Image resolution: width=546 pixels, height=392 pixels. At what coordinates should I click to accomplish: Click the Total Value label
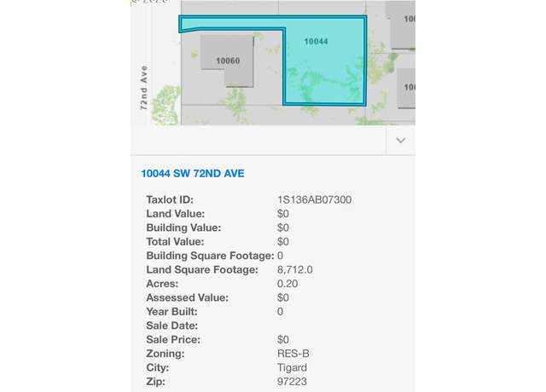tap(175, 242)
